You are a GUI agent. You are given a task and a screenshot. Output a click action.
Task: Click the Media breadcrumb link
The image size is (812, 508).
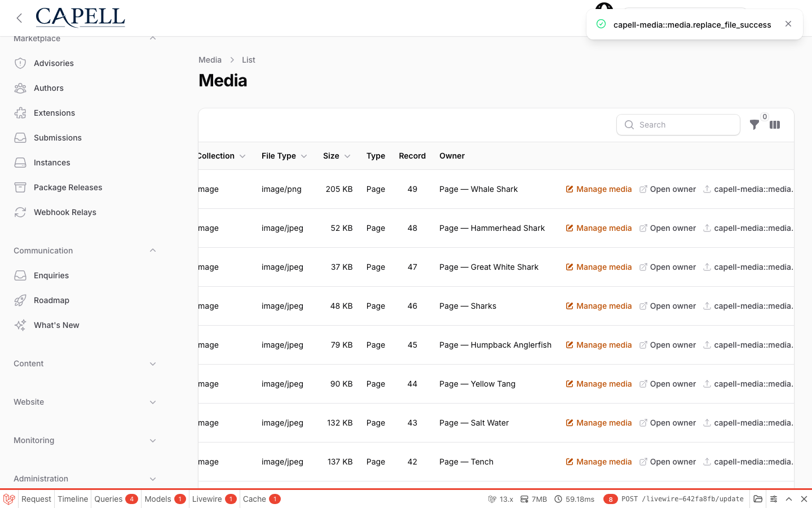210,60
